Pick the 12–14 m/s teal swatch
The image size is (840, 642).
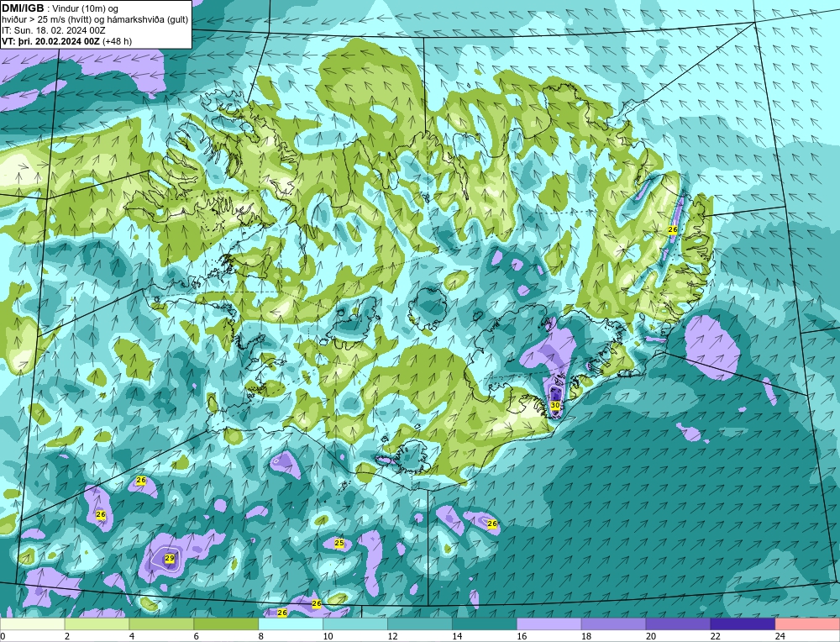(x=420, y=624)
